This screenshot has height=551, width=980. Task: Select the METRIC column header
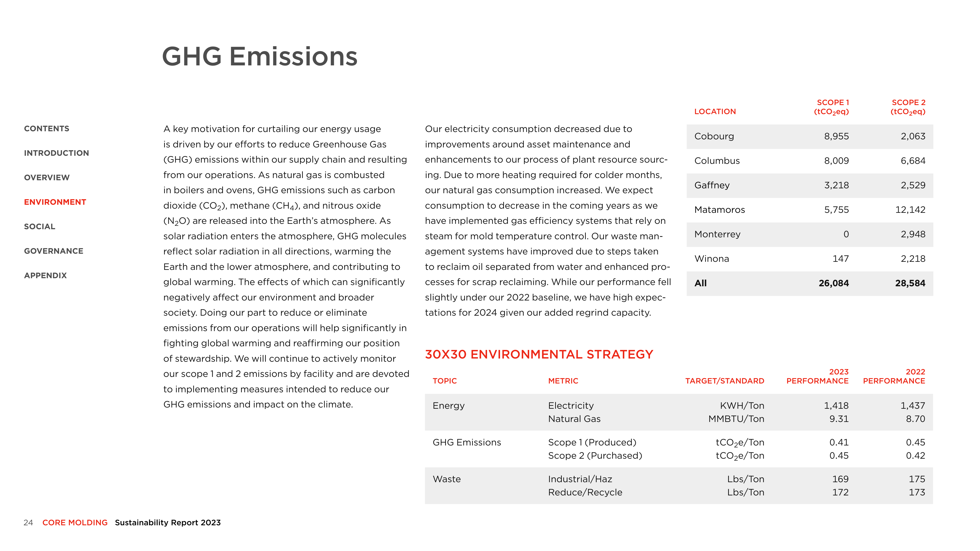pyautogui.click(x=563, y=381)
